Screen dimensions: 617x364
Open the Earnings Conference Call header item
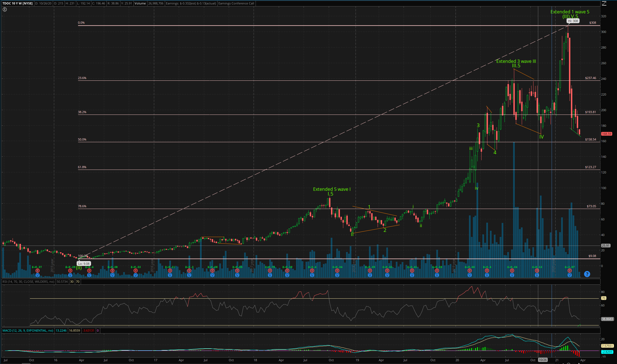click(236, 3)
